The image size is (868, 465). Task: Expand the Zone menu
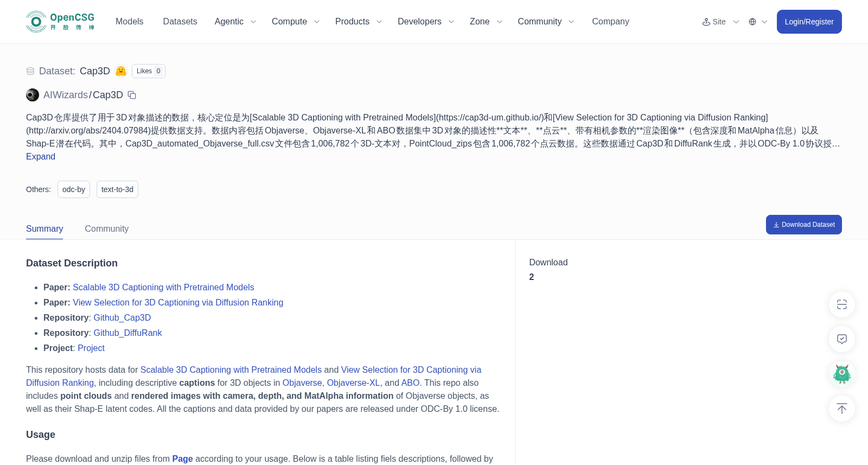(x=486, y=22)
